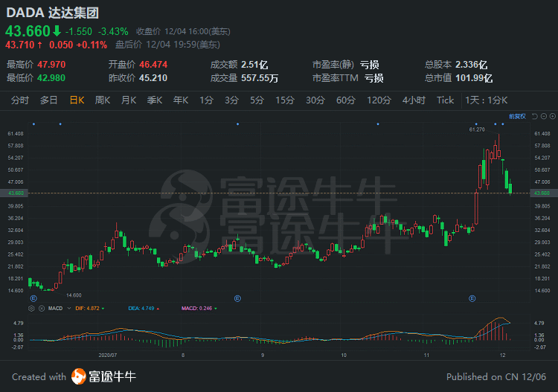The height and width of the screenshot is (392, 558).
Task: Choose the 1分 one-minute interval
Action: click(206, 100)
